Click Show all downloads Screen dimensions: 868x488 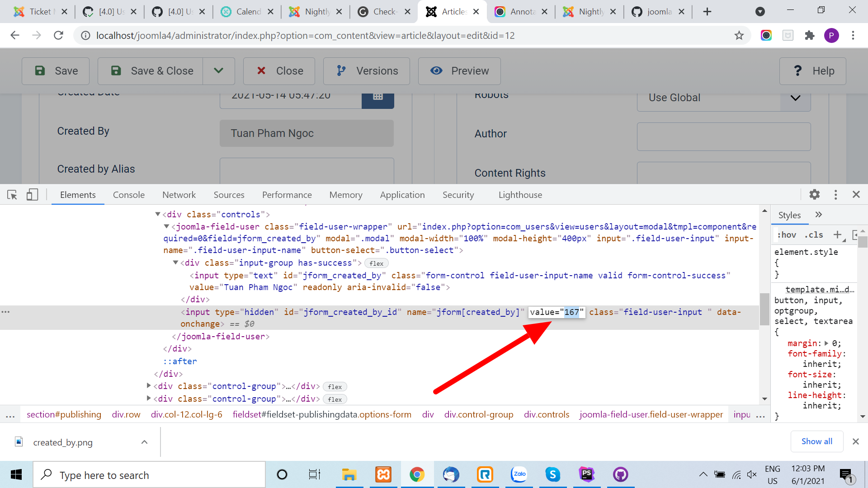click(x=817, y=441)
